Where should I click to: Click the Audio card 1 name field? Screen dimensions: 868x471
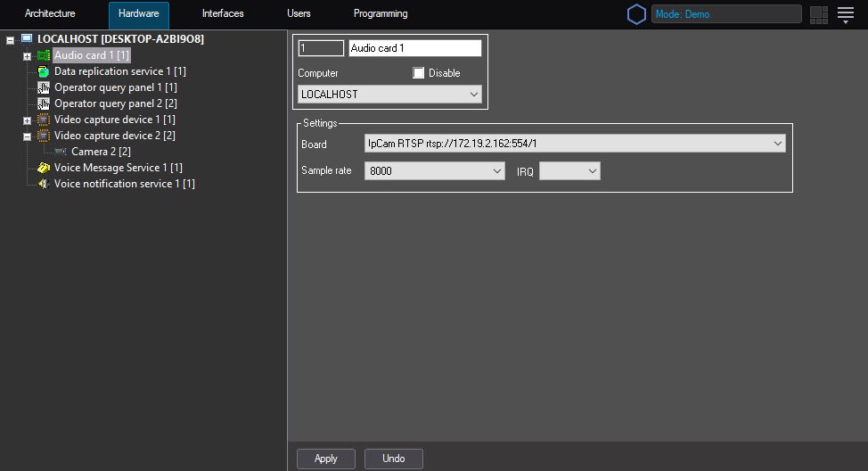[414, 48]
